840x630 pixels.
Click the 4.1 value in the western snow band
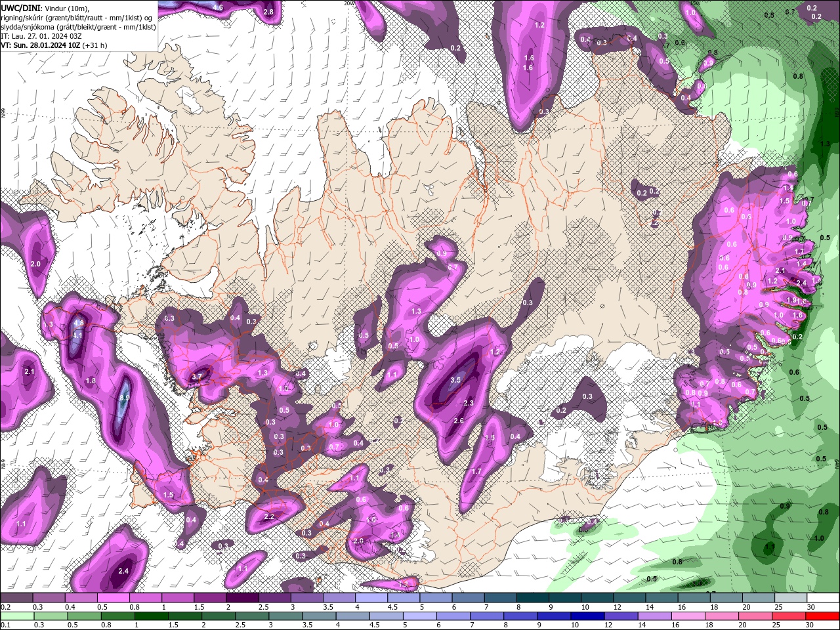coord(77,335)
